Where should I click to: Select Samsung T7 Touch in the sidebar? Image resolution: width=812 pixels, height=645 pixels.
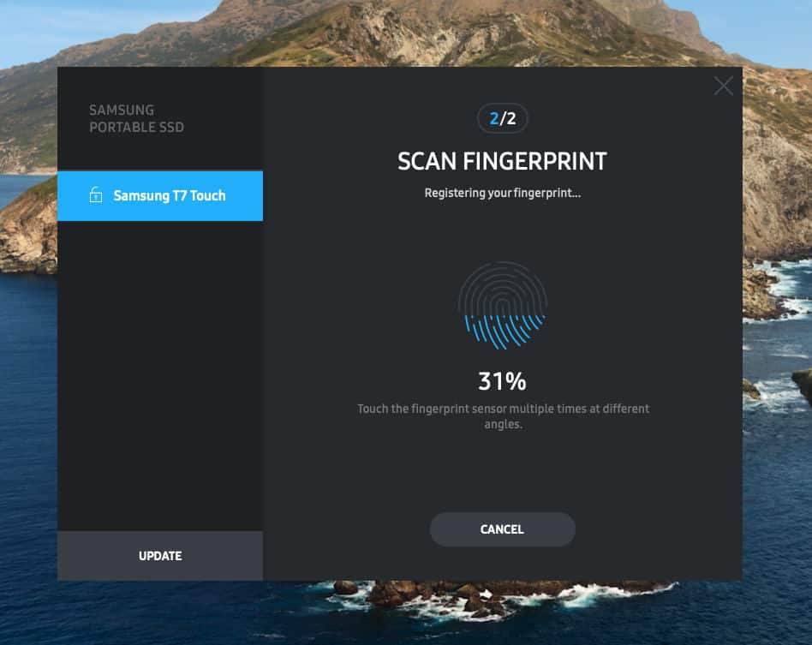tap(160, 196)
